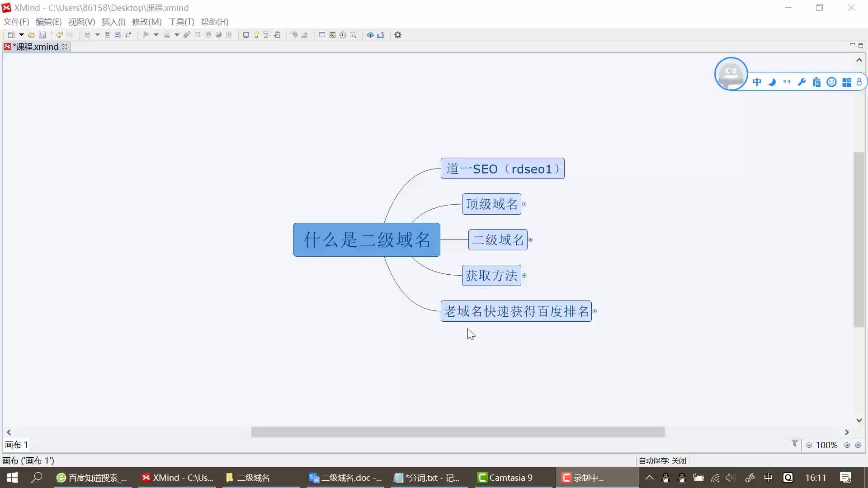Click the emoji icon in top-right panel
Screen dimensions: 868x488
click(832, 82)
